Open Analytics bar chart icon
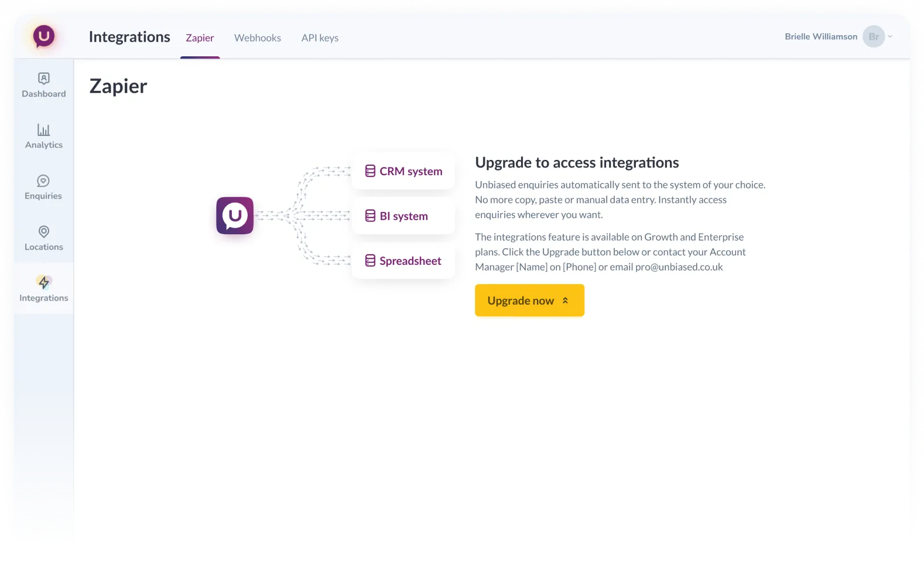Viewport: 924px width, 567px height. click(44, 129)
